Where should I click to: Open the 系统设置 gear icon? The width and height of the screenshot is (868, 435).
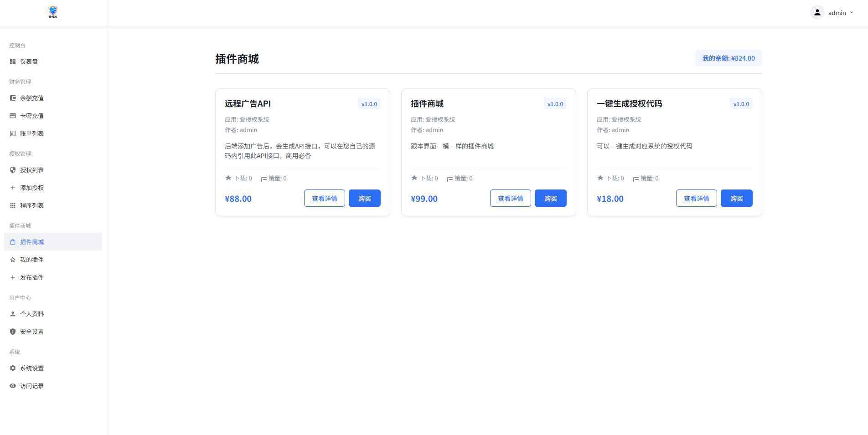pos(12,368)
